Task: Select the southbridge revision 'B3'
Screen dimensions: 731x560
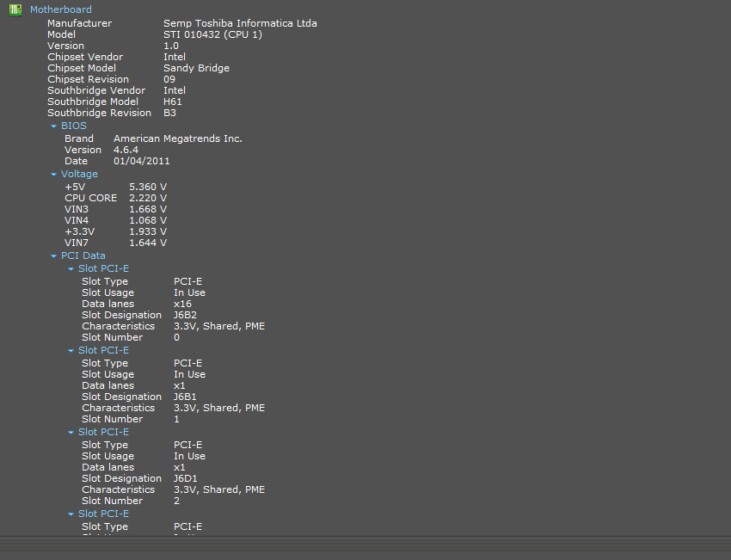Action: (169, 113)
